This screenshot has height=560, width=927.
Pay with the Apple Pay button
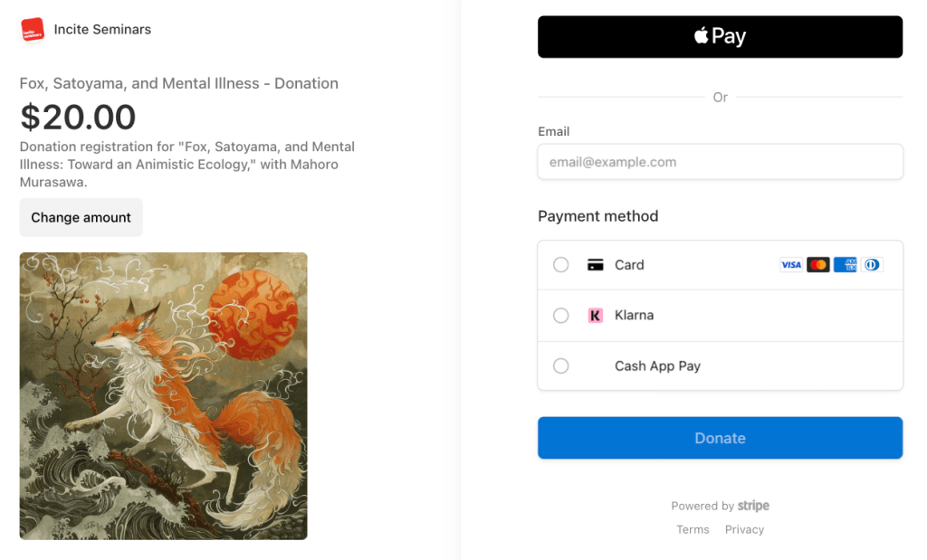click(x=720, y=37)
